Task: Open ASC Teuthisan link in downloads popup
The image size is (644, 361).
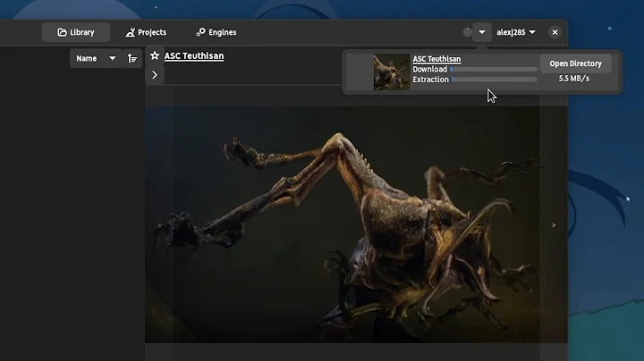Action: coord(436,59)
